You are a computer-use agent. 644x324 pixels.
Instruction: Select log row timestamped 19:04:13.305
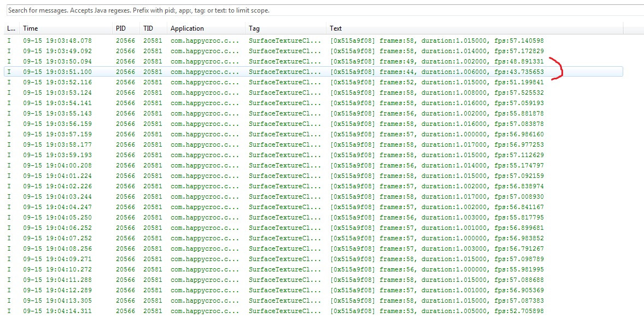coord(314,300)
